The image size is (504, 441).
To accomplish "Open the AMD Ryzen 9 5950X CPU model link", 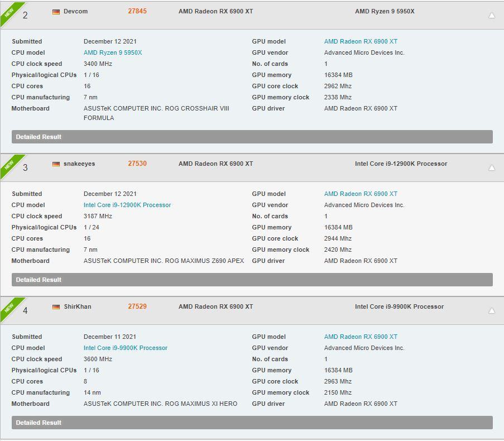I will point(113,52).
